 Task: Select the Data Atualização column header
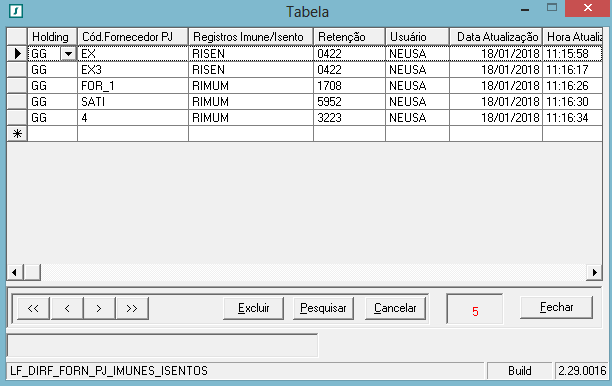496,37
